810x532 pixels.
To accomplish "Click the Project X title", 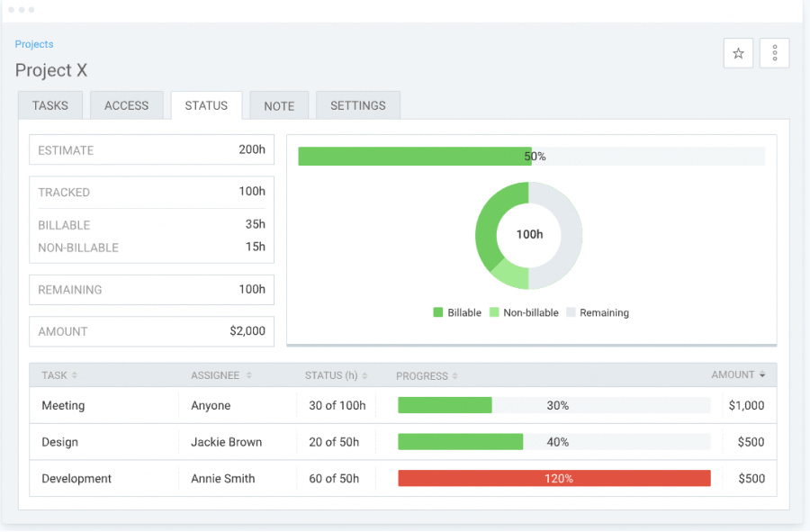I will click(51, 70).
